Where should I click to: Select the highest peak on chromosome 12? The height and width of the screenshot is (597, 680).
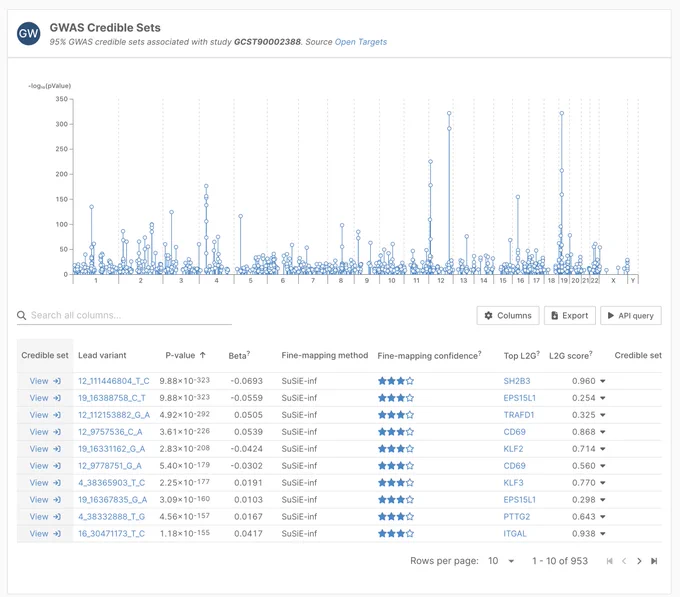point(449,114)
